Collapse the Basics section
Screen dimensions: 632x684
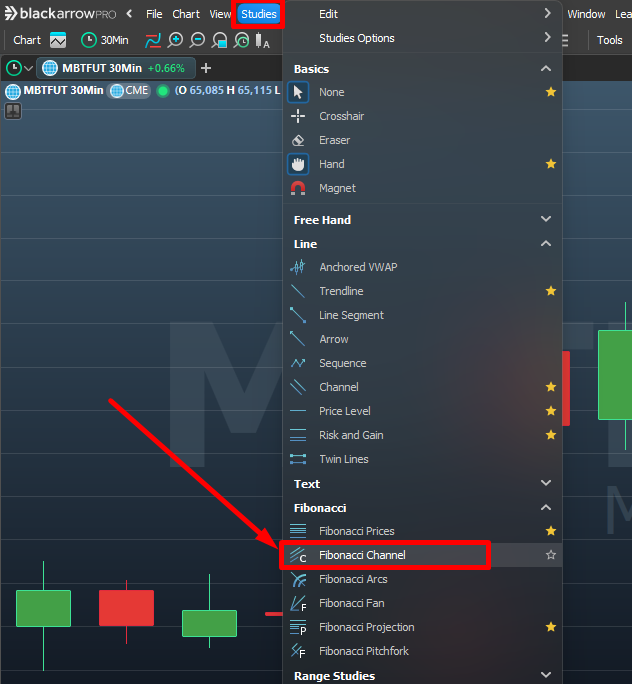click(546, 69)
